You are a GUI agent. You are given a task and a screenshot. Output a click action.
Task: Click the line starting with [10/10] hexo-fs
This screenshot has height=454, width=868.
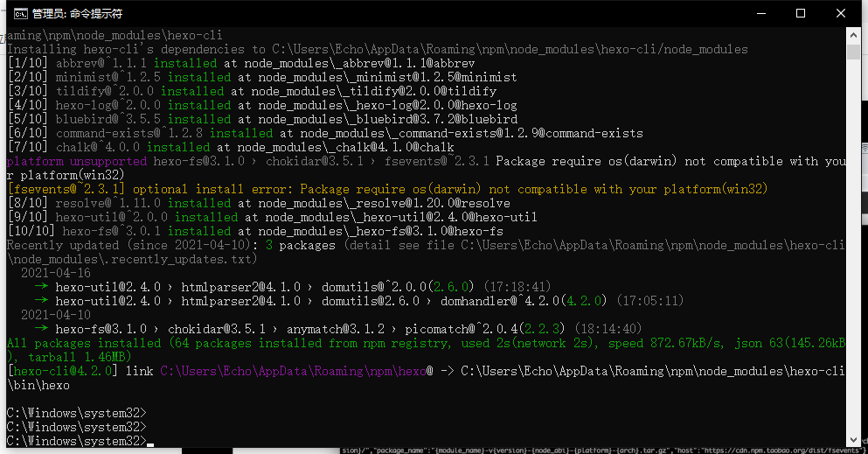pos(255,231)
